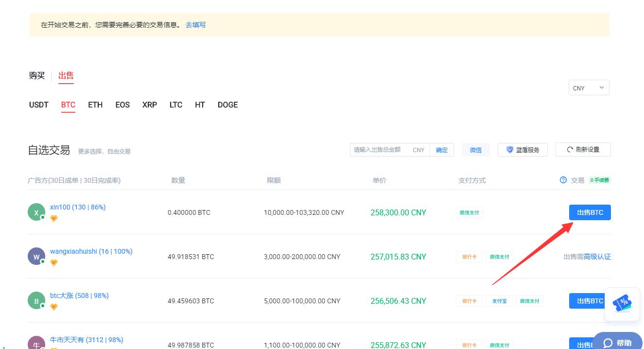Click btc大涨's avatar icon
This screenshot has height=349, width=644.
(x=36, y=300)
